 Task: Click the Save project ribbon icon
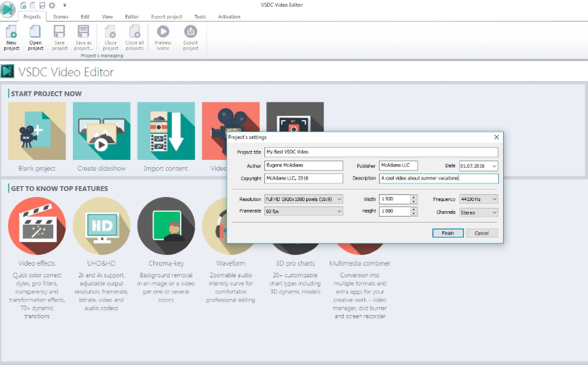pos(59,32)
